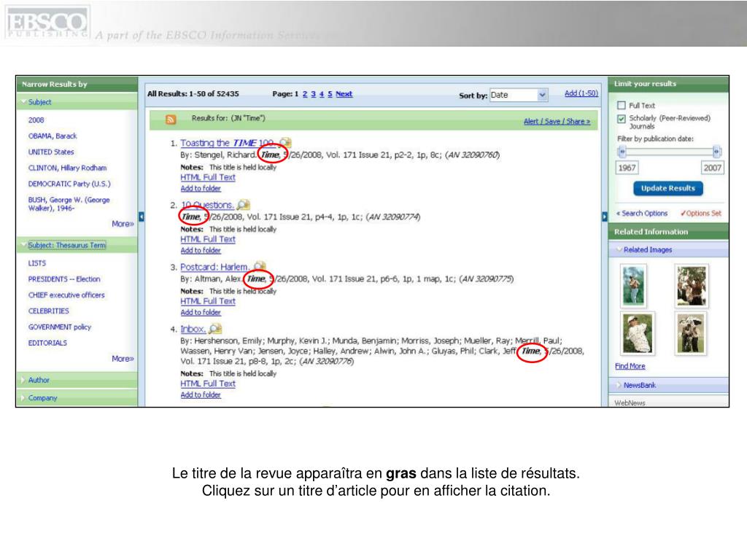Narrow results by UNITED States
The height and width of the screenshot is (560, 747).
pyautogui.click(x=51, y=152)
